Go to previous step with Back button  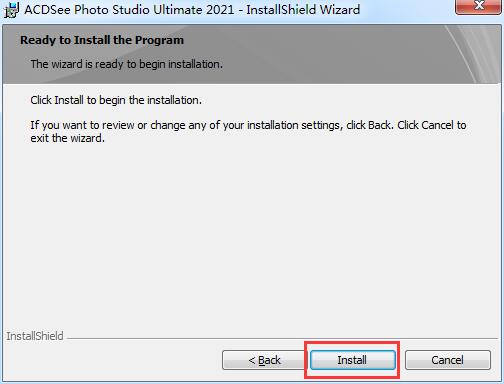[x=265, y=360]
